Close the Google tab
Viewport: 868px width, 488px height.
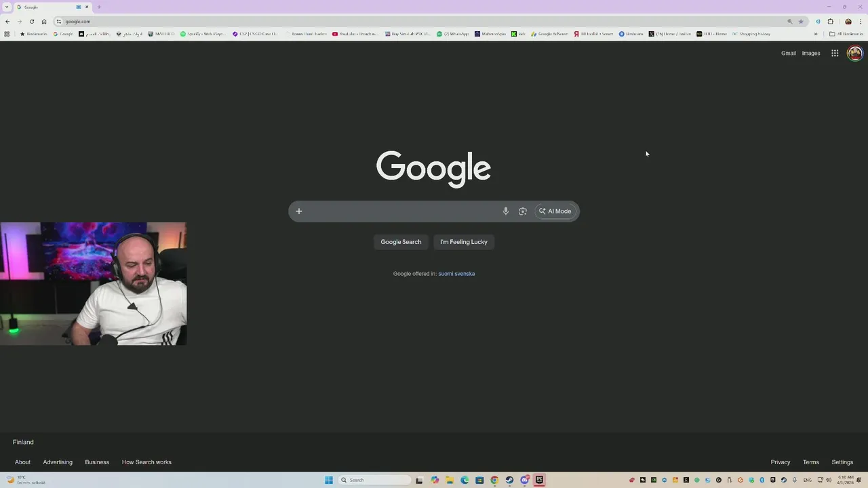pyautogui.click(x=87, y=7)
